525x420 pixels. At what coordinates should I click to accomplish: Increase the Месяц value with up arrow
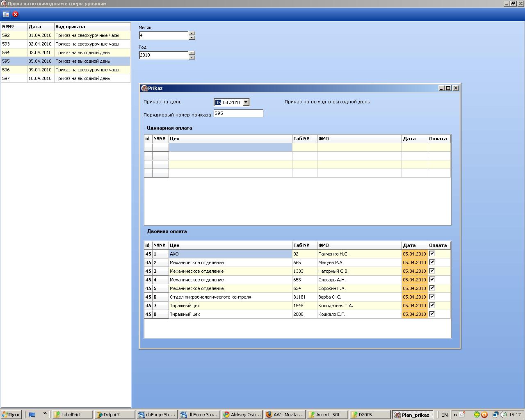pos(192,33)
